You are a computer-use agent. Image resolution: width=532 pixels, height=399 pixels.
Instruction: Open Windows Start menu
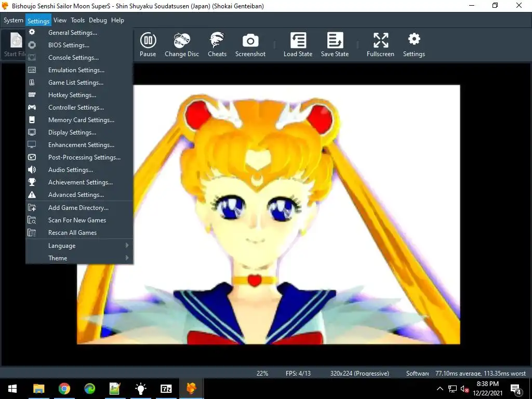(12, 389)
